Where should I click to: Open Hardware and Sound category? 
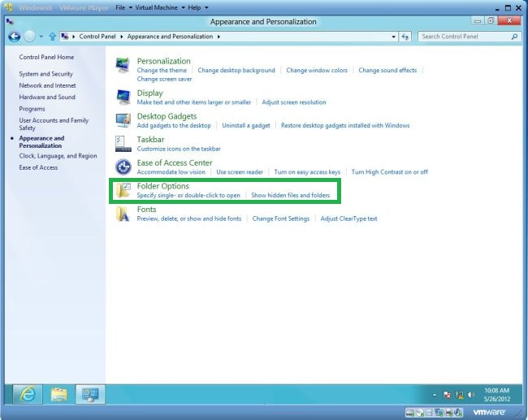pyautogui.click(x=47, y=97)
